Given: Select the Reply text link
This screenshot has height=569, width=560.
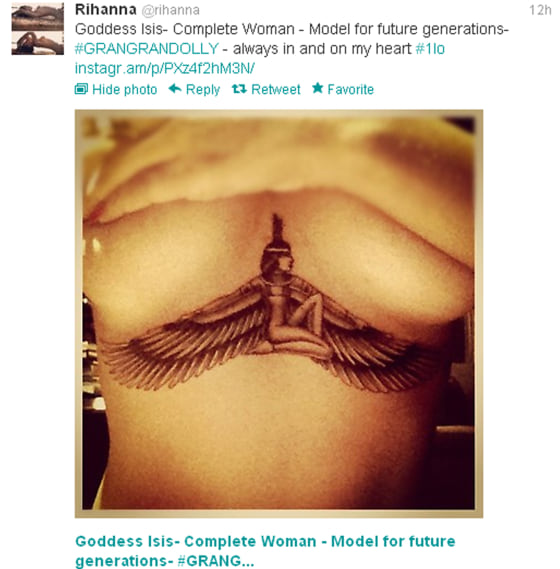Looking at the screenshot, I should pyautogui.click(x=203, y=90).
